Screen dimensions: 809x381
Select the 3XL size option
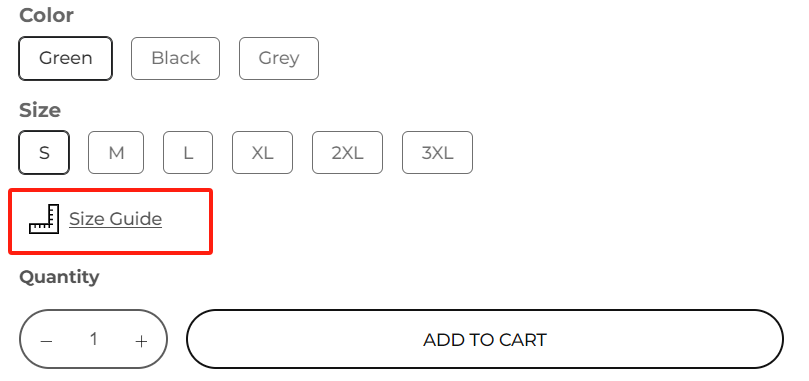pyautogui.click(x=437, y=153)
